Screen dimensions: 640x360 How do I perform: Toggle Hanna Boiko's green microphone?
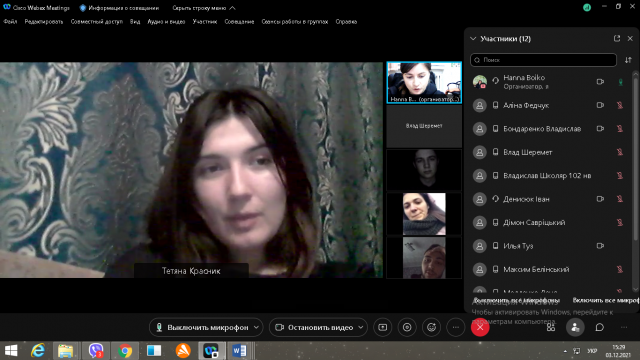(x=620, y=82)
